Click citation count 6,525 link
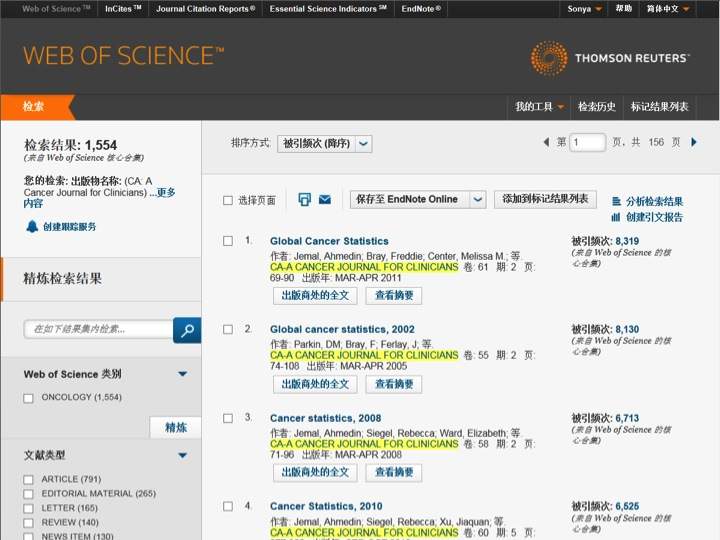Screen dimensions: 720x540 coord(627,506)
